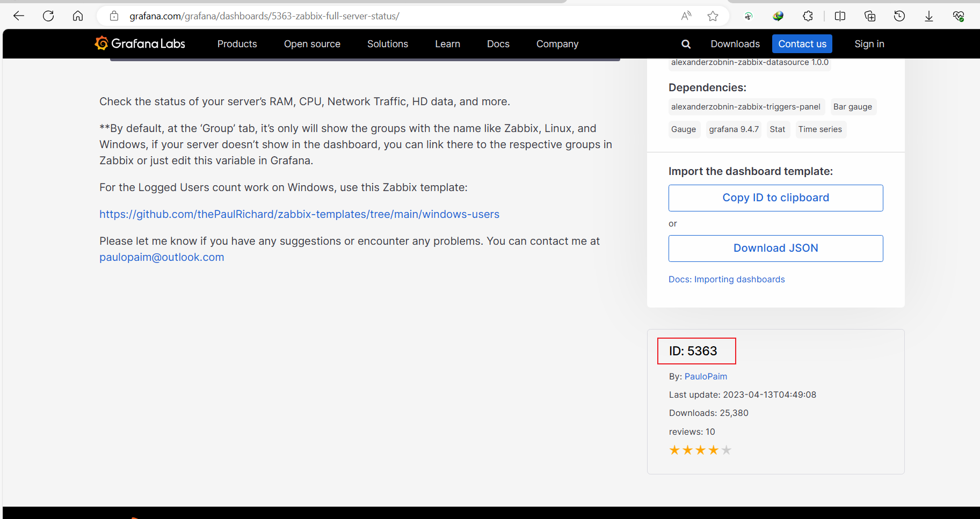
Task: Click the browser address bar URL
Action: (x=264, y=16)
